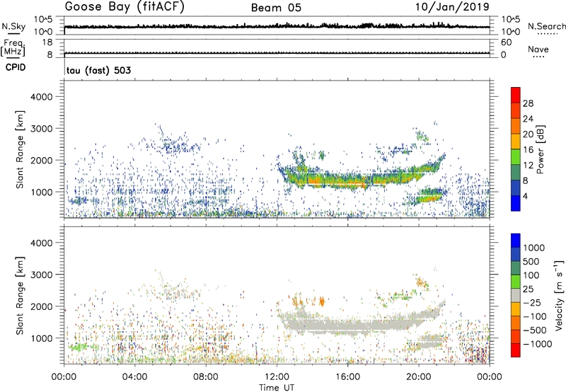Click the '12:00' time axis label
The image size is (566, 392).
coord(277,377)
